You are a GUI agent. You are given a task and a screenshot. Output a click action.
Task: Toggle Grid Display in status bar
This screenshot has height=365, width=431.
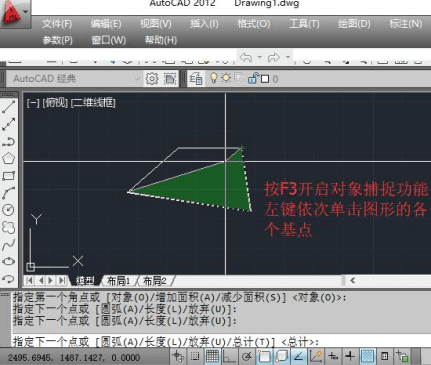click(x=212, y=357)
